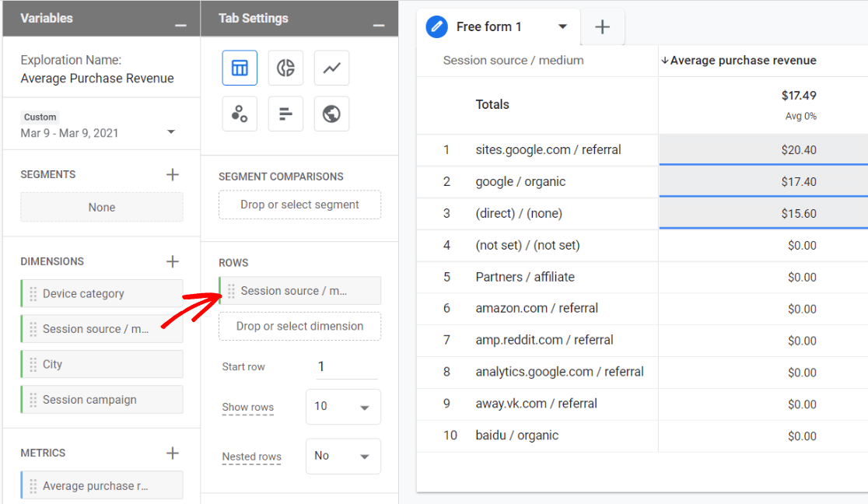Add a new exploration tab
This screenshot has width=868, height=504.
pos(602,27)
